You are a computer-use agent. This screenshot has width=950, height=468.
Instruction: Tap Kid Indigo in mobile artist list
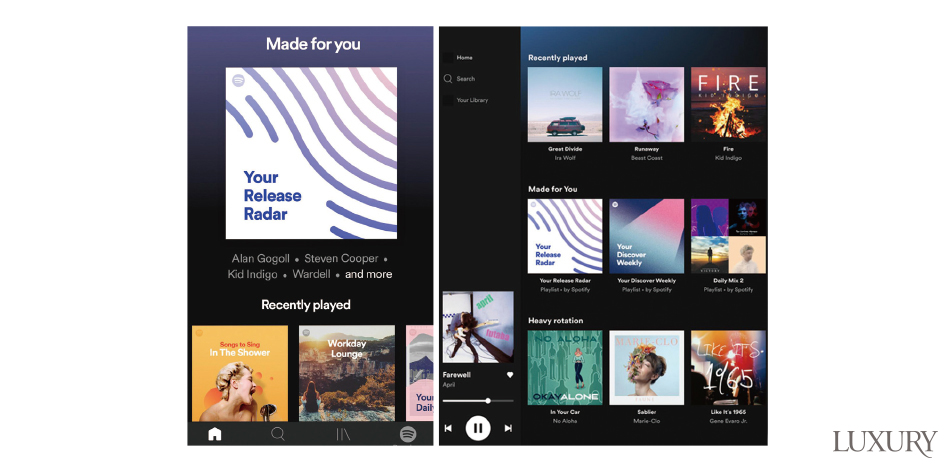(x=253, y=274)
